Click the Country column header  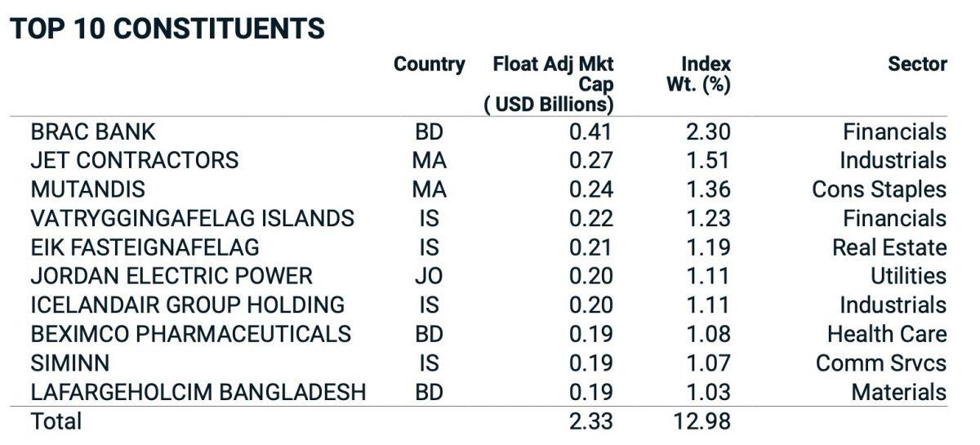430,65
